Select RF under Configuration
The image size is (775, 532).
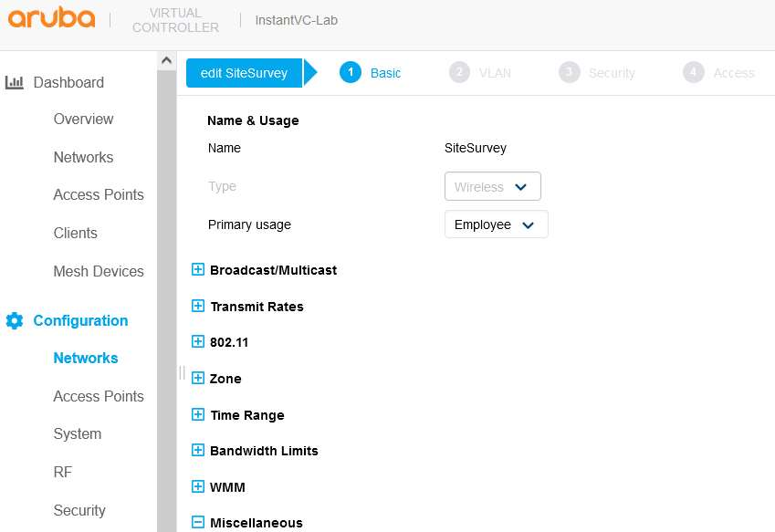click(x=62, y=472)
